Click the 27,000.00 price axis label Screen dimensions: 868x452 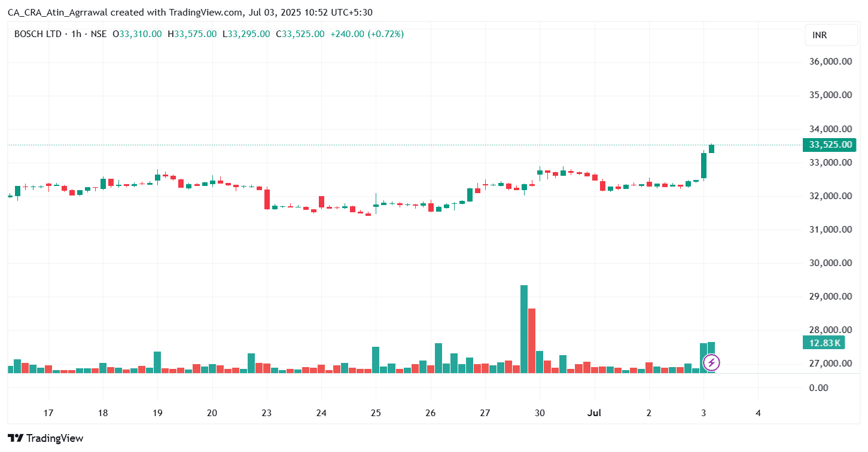(830, 364)
